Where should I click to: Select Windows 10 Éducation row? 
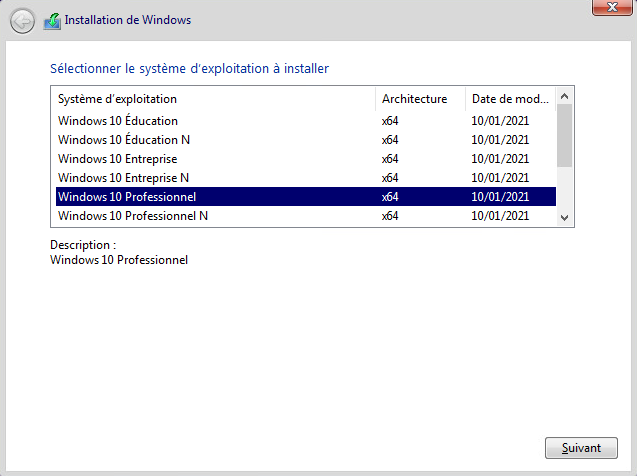(306, 121)
